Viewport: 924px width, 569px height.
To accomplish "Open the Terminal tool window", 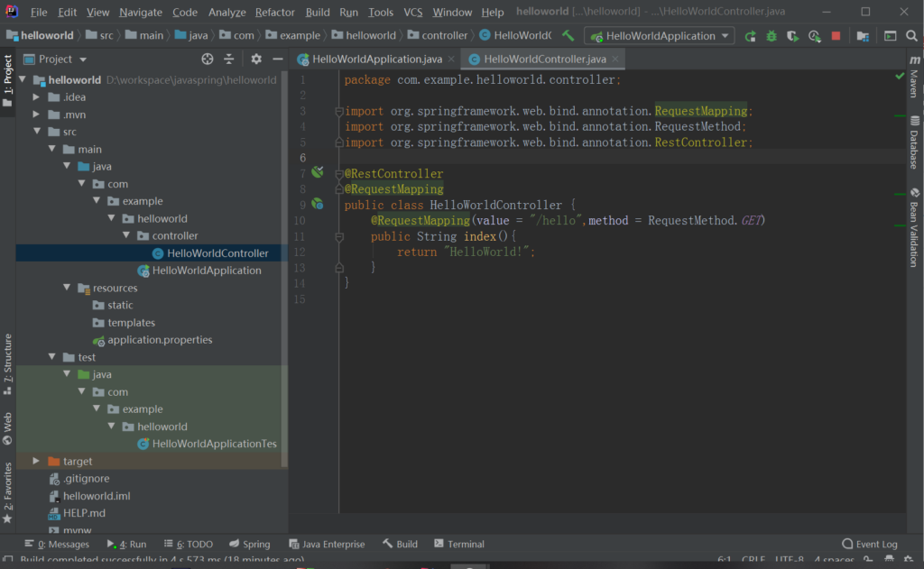I will pyautogui.click(x=459, y=544).
